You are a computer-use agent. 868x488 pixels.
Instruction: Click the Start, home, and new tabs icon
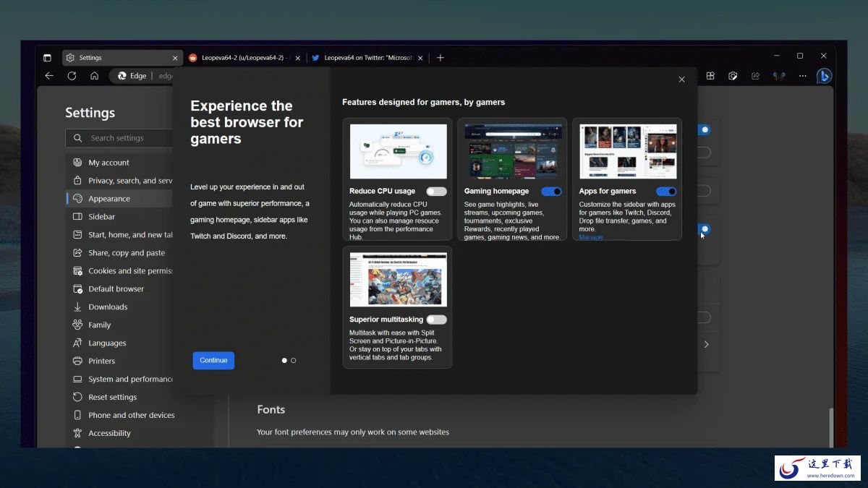77,235
